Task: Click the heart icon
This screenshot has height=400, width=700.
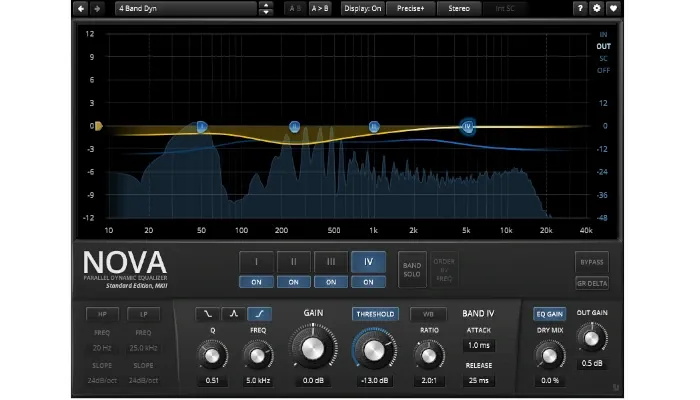Action: tap(613, 8)
